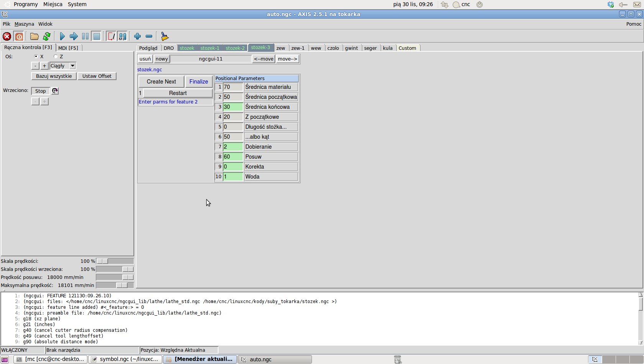Click network transfer icon in top panel
This screenshot has width=644, height=364.
pyautogui.click(x=445, y=5)
